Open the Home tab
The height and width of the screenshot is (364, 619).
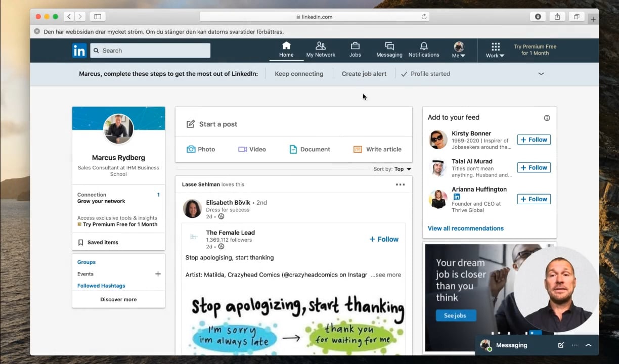(x=286, y=50)
